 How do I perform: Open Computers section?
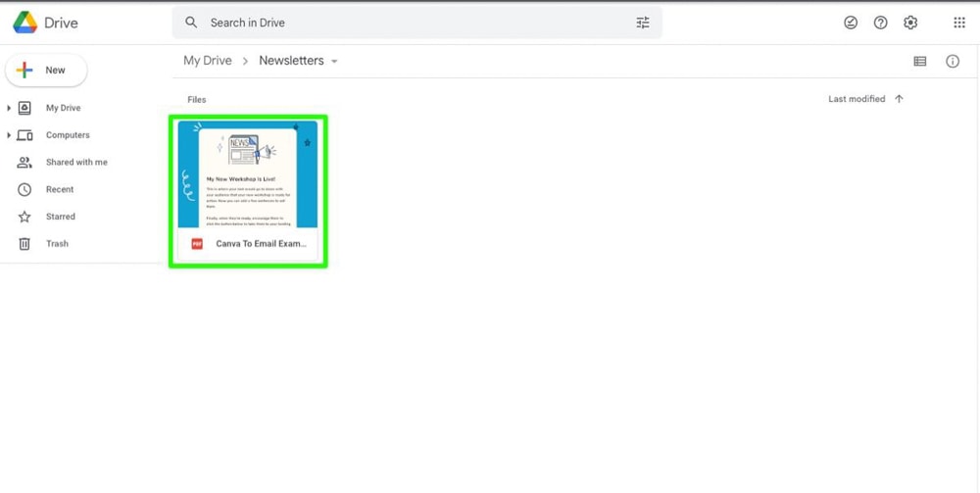[x=68, y=135]
